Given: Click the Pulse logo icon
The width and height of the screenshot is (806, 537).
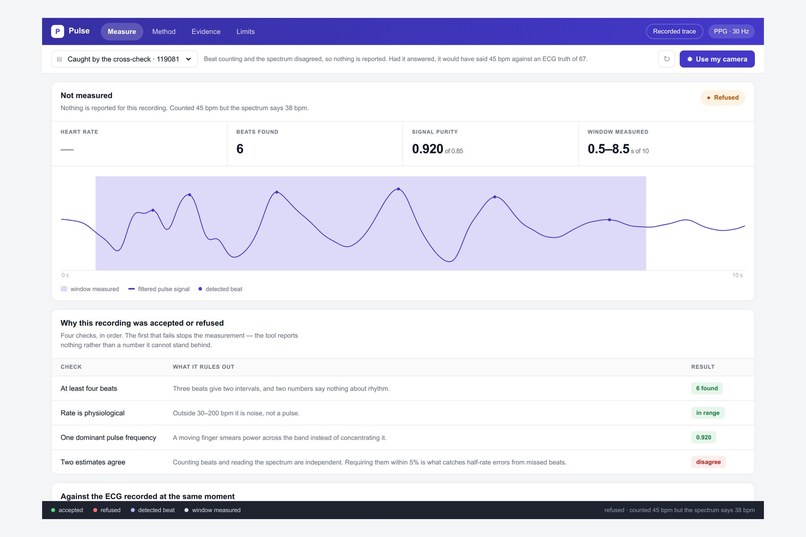Looking at the screenshot, I should point(57,31).
